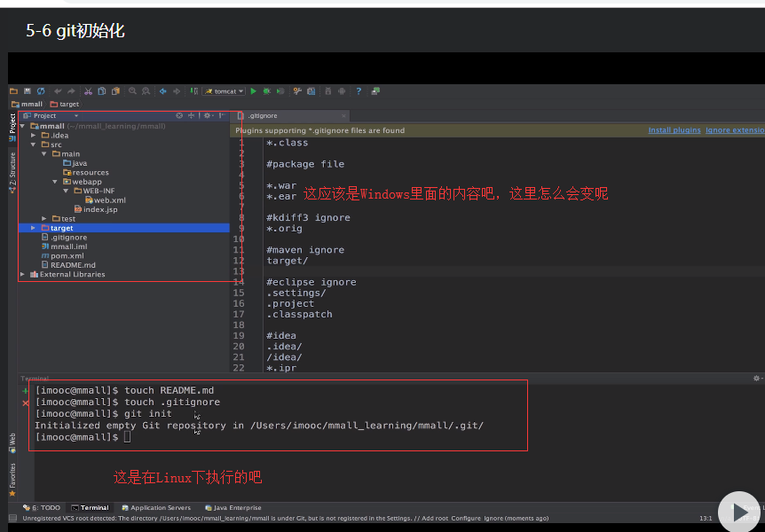Click the Synchronize refresh icon

41,91
